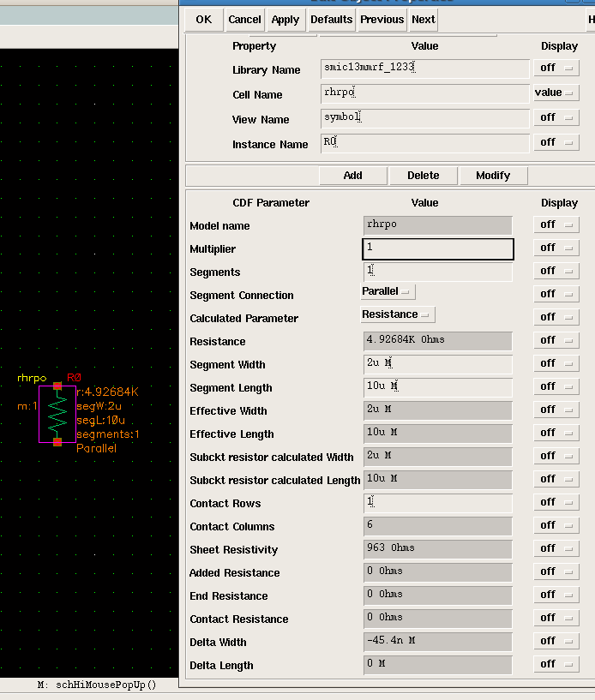
Task: Click the Segment Length field 10u M
Action: [x=438, y=387]
